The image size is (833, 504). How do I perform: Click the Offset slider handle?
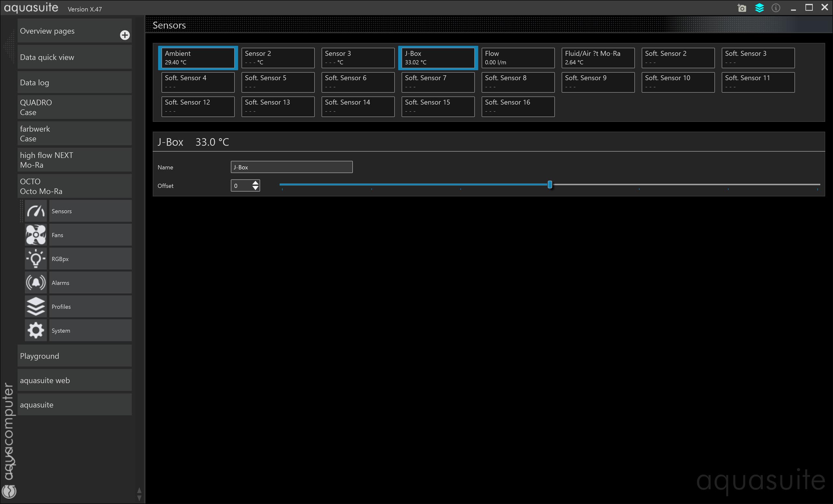click(x=550, y=185)
